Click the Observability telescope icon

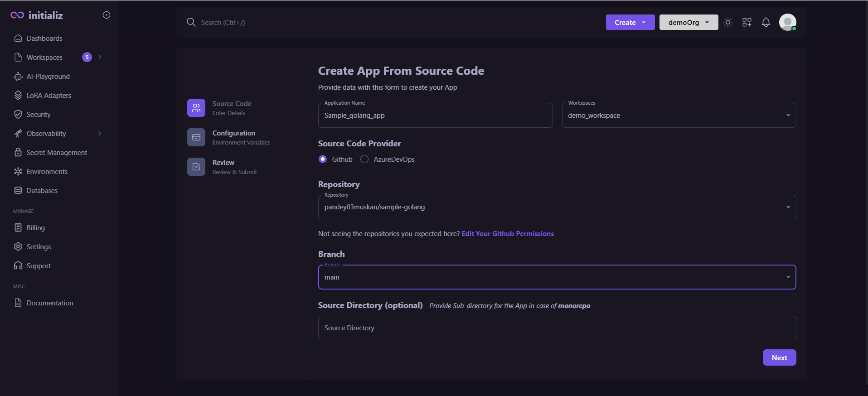tap(18, 133)
